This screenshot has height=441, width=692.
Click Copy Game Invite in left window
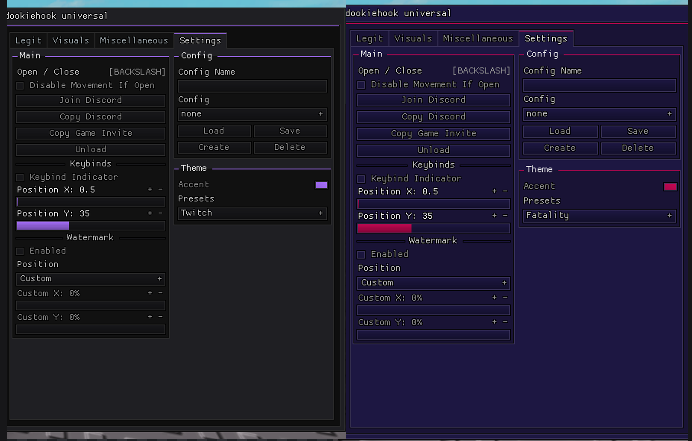(90, 133)
